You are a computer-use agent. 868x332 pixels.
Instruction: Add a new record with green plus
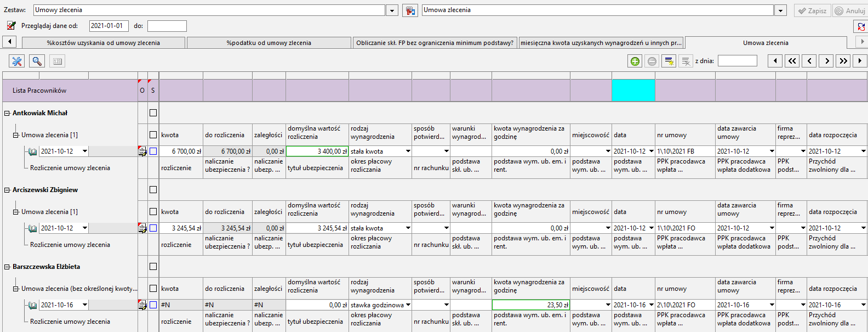click(x=635, y=61)
